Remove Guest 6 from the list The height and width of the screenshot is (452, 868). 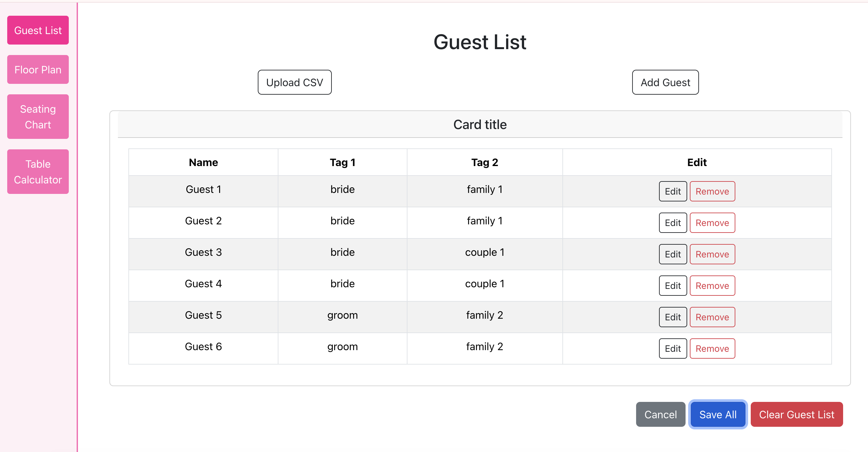pyautogui.click(x=712, y=348)
